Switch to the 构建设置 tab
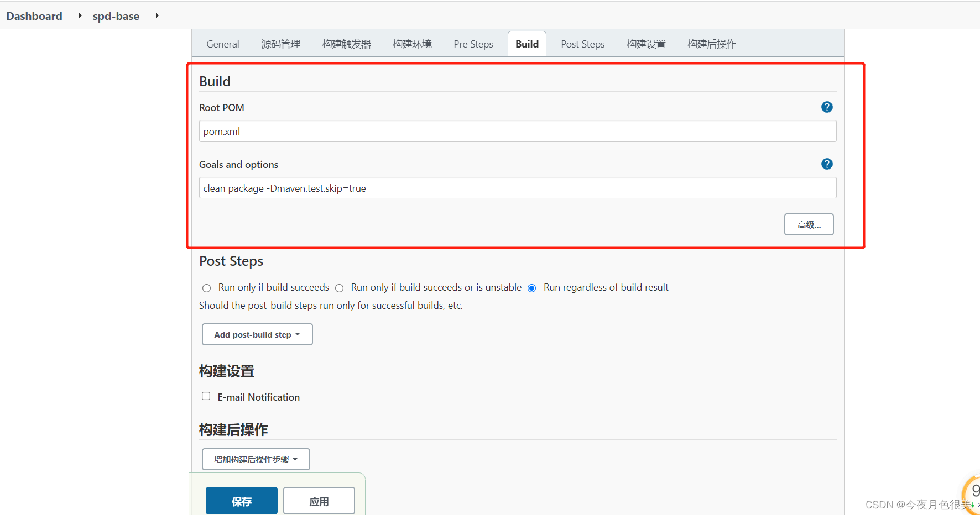The height and width of the screenshot is (515, 980). (x=647, y=44)
